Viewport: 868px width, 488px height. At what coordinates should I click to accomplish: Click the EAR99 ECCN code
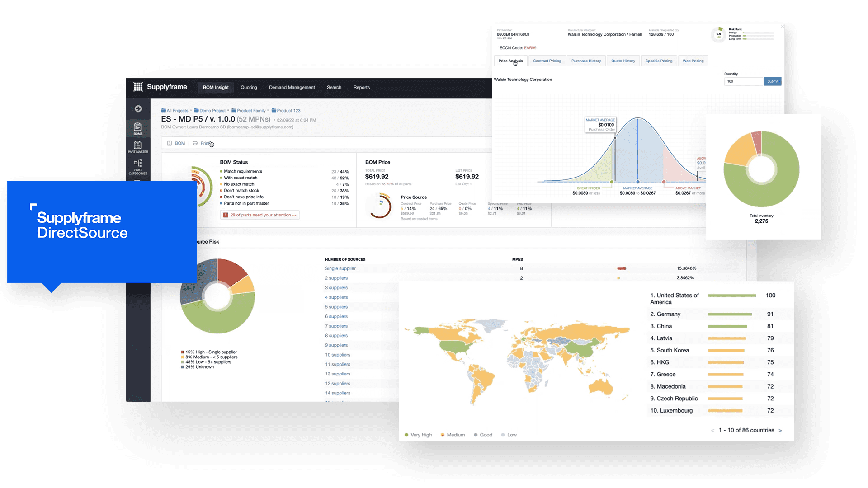(530, 48)
